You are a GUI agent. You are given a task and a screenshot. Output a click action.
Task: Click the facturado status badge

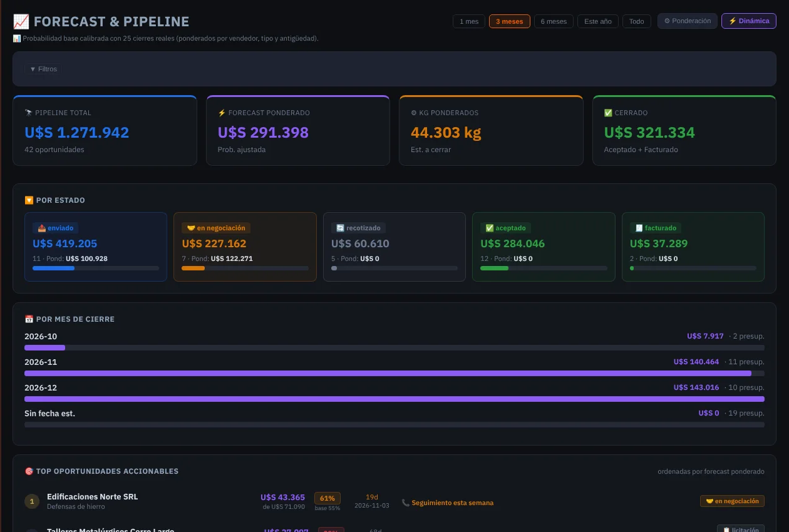click(656, 228)
